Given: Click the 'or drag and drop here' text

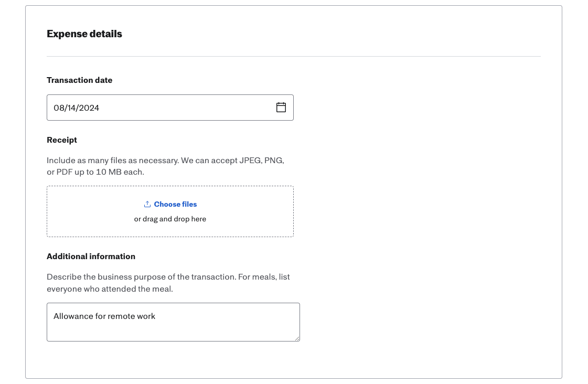Looking at the screenshot, I should (170, 219).
